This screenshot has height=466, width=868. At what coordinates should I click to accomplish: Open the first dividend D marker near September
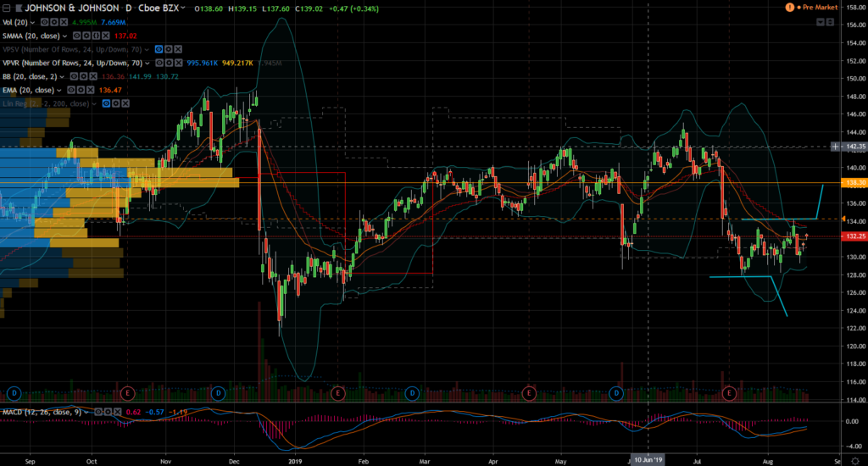coord(14,393)
